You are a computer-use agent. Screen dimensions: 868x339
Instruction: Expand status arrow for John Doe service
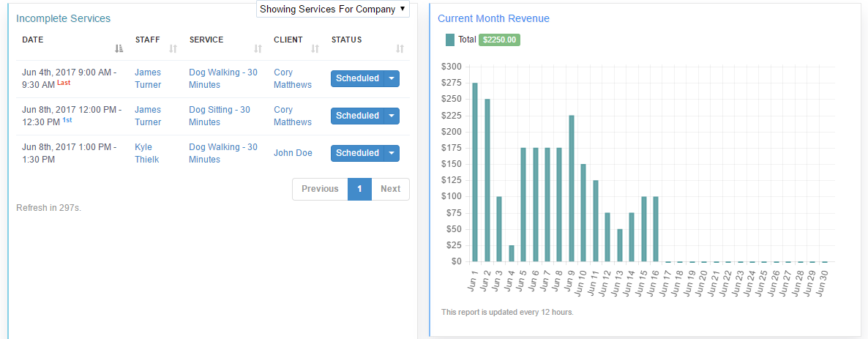click(392, 153)
